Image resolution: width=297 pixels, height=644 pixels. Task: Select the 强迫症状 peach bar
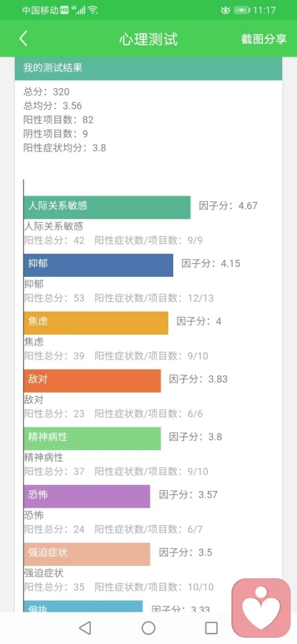[x=87, y=554]
